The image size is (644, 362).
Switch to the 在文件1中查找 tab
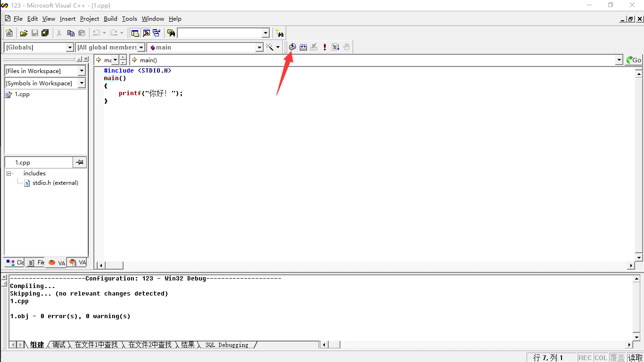point(96,345)
